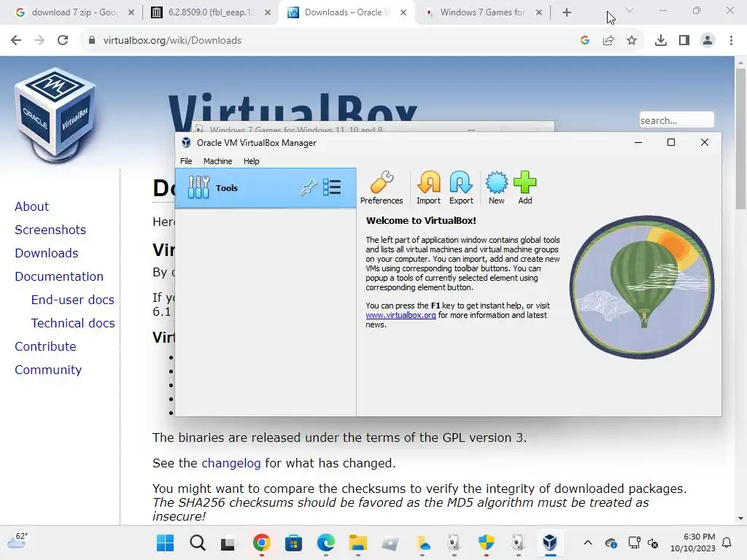Click the Export appliance icon
Screen dimensions: 747x560
point(461,187)
